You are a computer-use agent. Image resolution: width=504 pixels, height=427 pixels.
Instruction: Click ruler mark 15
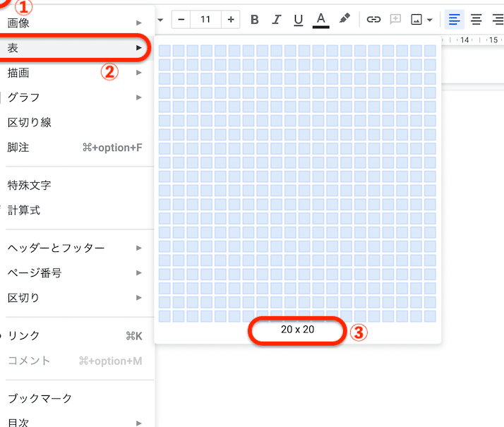point(493,40)
